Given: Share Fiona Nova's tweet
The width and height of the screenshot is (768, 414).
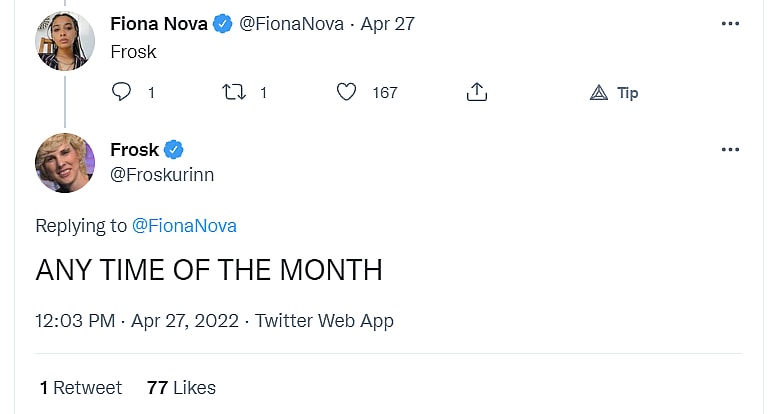Looking at the screenshot, I should point(477,92).
